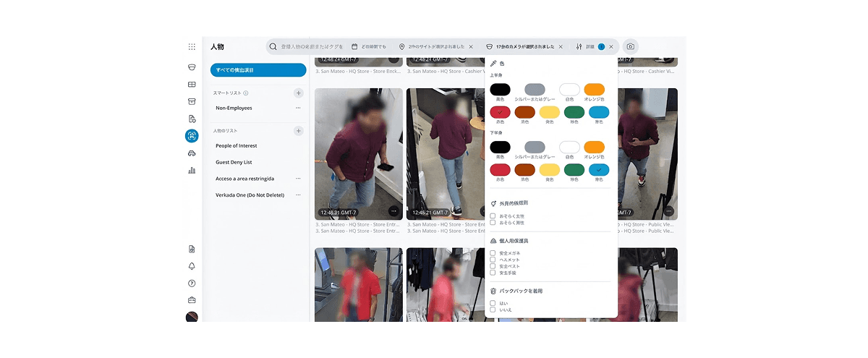Viewport: 868px width, 358px height.
Task: Select white upper body color
Action: click(569, 89)
